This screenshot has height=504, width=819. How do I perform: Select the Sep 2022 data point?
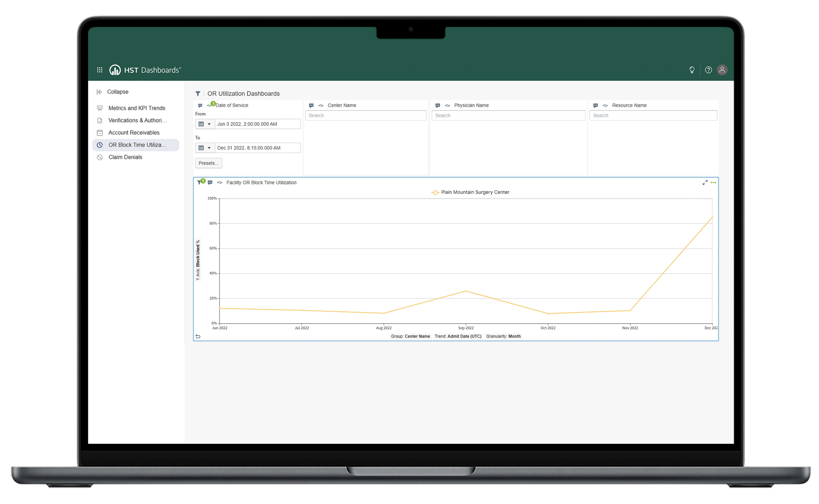point(466,291)
